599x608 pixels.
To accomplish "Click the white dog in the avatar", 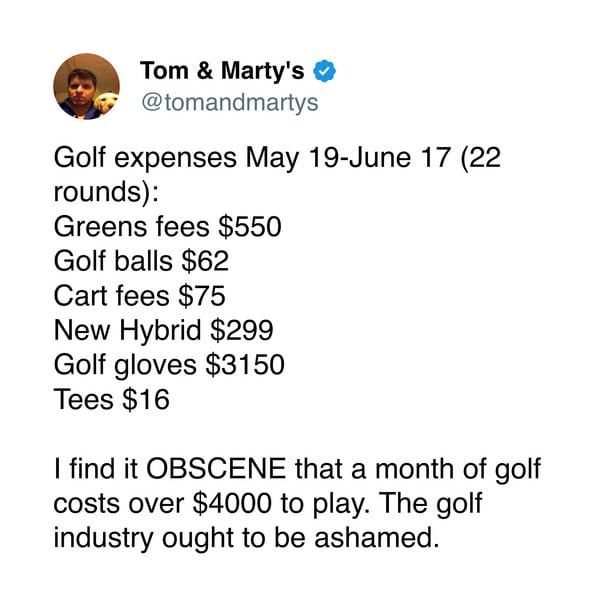I will pyautogui.click(x=106, y=103).
